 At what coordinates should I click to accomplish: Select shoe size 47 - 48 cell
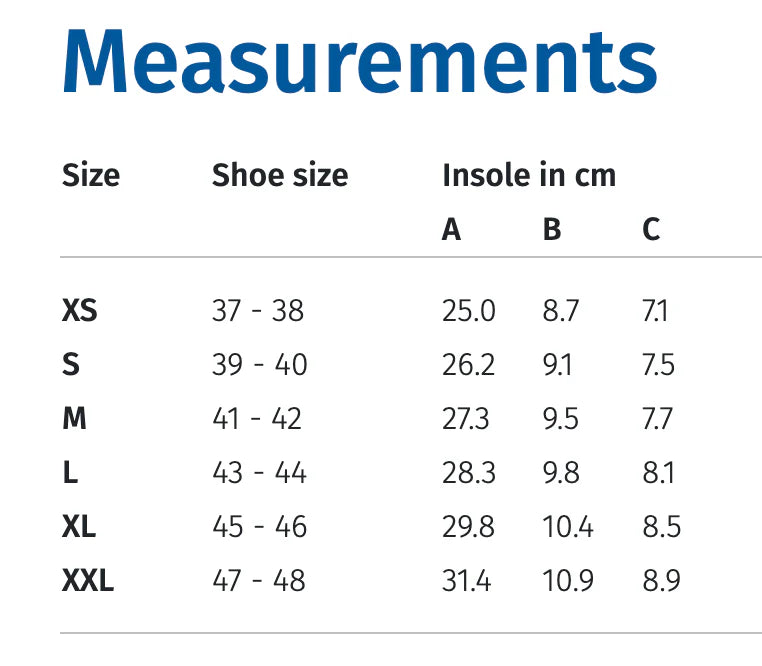coord(259,580)
